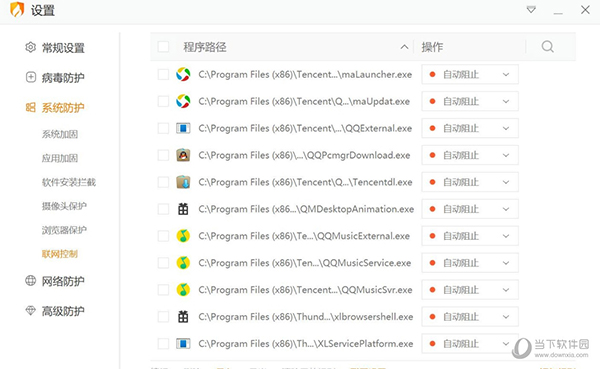Click the QQPcmgrDownload.exe penguin icon
Viewport: 600px width, 369px height.
coord(183,155)
